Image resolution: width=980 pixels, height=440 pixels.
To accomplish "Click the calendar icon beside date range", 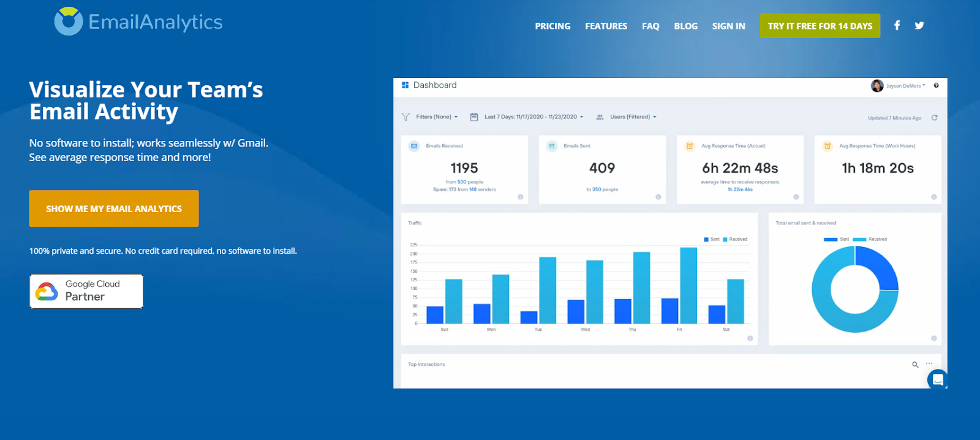I will click(x=474, y=117).
